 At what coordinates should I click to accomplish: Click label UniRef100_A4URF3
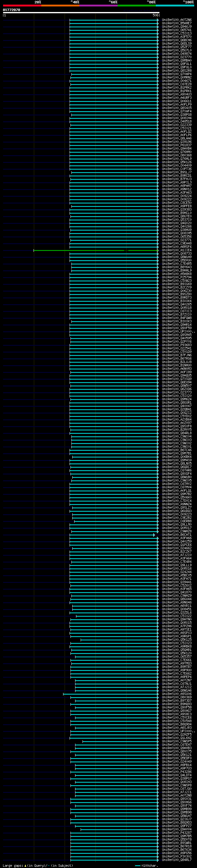click(x=177, y=98)
